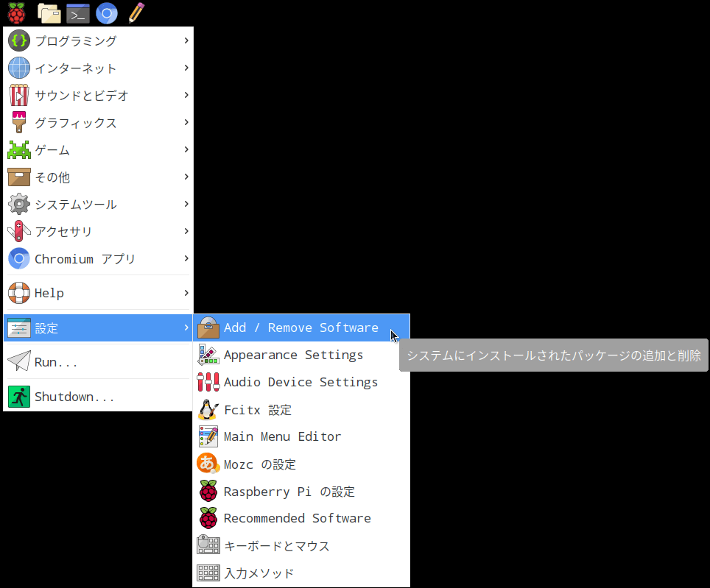
Task: Click the ゲーム space invader icon
Action: click(x=19, y=149)
